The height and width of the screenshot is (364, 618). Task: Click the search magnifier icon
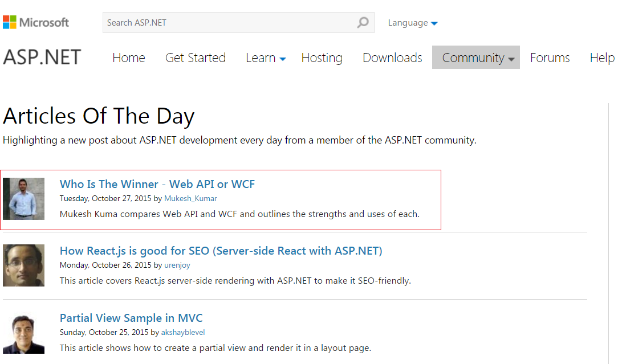coord(363,22)
